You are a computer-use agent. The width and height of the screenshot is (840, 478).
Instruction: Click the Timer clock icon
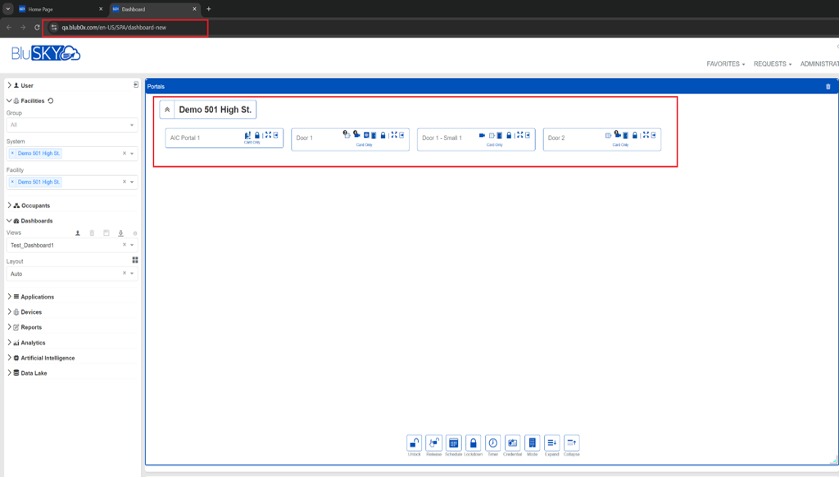tap(492, 442)
